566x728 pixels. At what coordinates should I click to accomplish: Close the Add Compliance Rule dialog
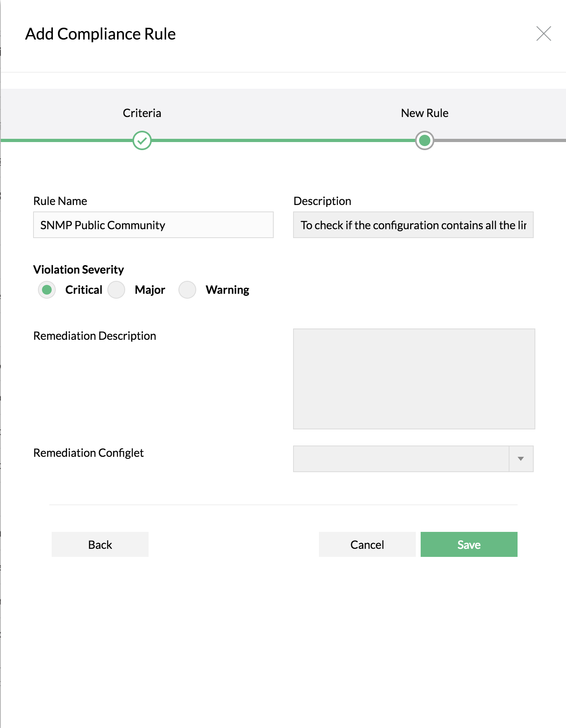[543, 33]
